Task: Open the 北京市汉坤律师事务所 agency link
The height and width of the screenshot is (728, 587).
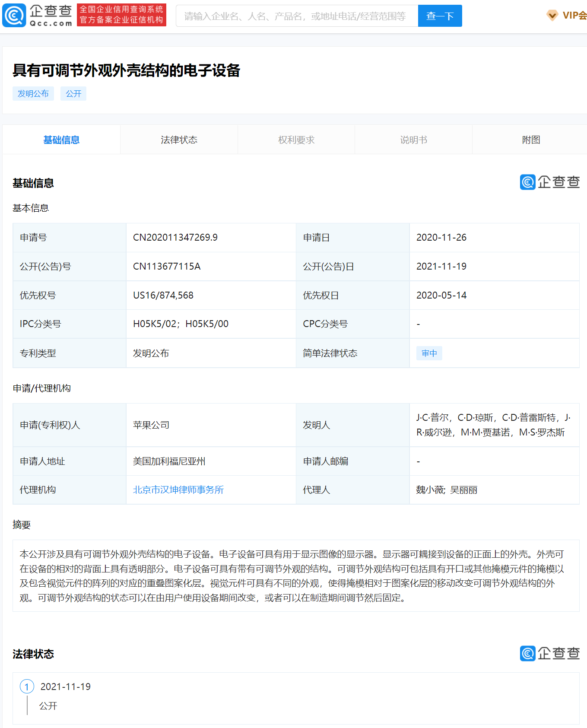Action: point(178,490)
